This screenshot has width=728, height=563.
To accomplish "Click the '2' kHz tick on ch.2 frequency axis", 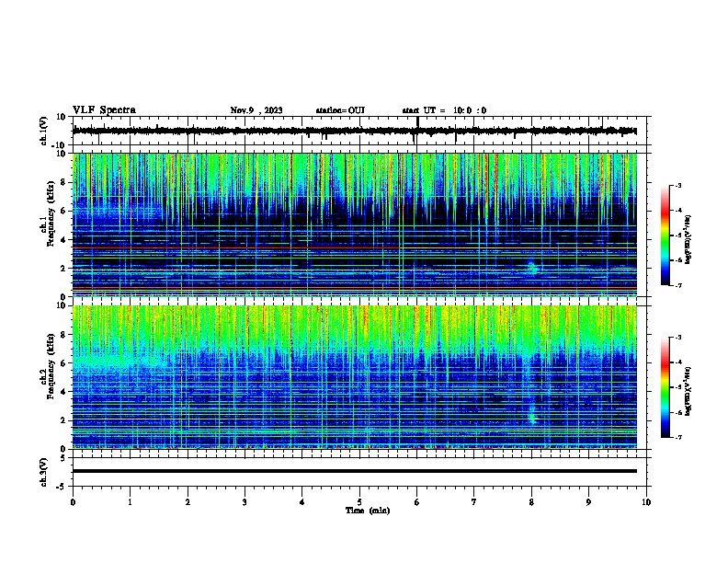I will coord(64,420).
